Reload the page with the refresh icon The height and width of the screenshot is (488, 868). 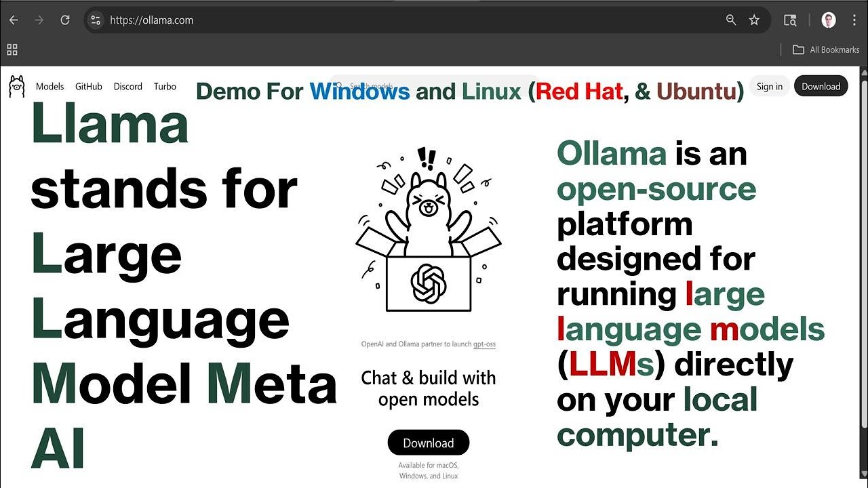[65, 20]
